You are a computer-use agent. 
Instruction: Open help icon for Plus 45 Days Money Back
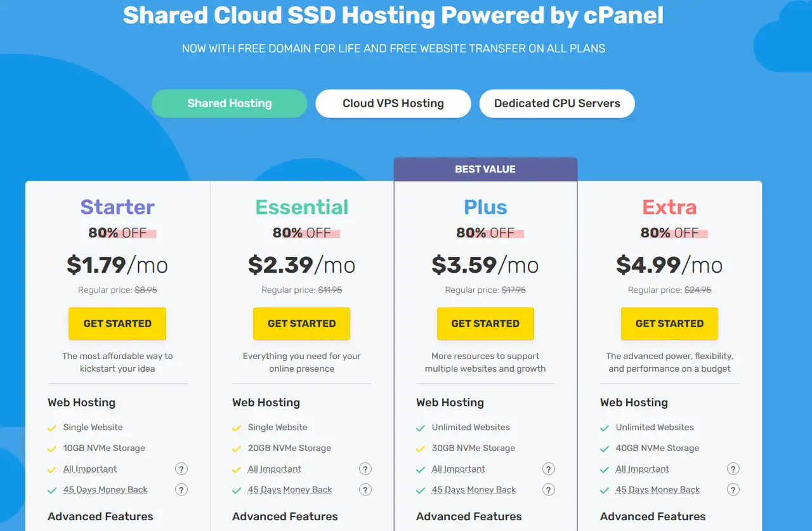click(x=549, y=490)
